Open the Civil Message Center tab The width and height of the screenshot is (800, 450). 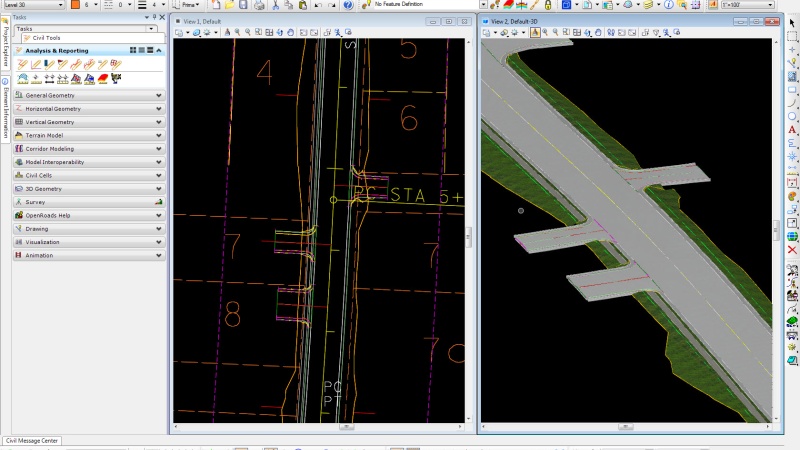coord(33,440)
